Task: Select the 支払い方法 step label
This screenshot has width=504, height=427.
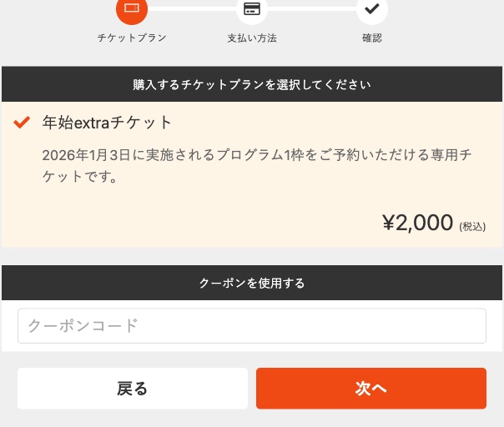Action: (x=252, y=38)
